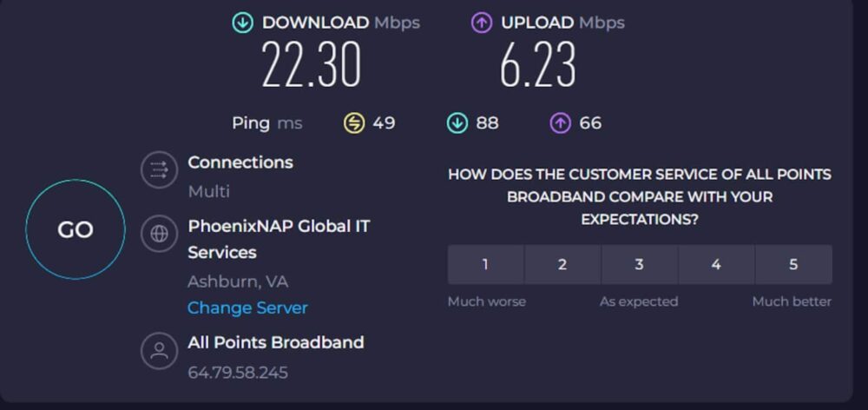Click the yellow idle ping icon

coord(354,123)
